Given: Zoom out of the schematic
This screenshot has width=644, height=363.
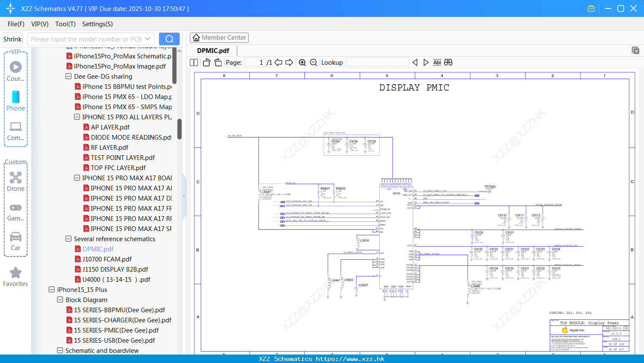Looking at the screenshot, I should pos(313,62).
